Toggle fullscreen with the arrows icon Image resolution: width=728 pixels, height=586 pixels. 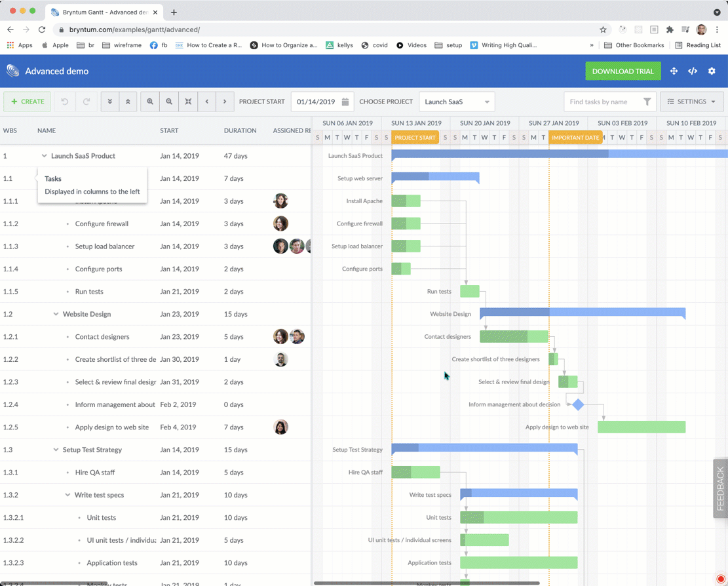pyautogui.click(x=674, y=71)
